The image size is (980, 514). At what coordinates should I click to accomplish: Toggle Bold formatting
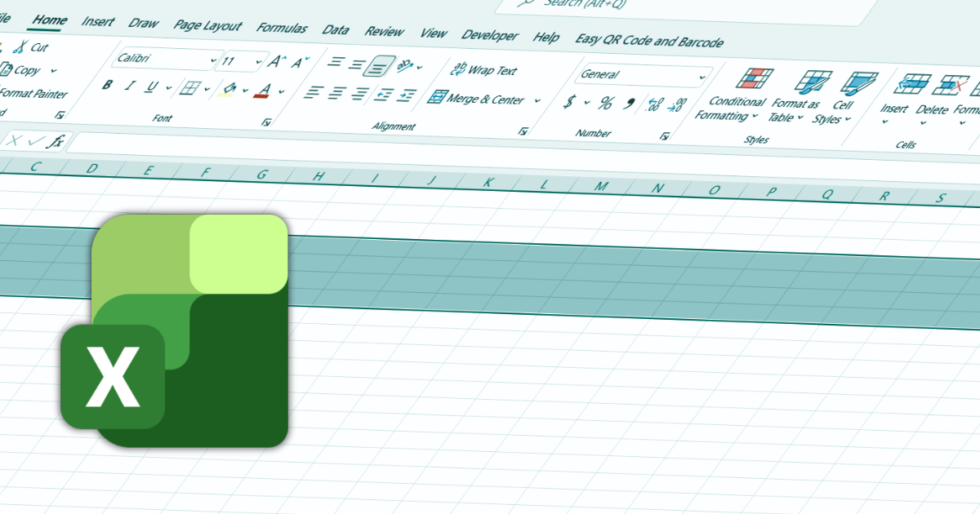click(x=106, y=86)
